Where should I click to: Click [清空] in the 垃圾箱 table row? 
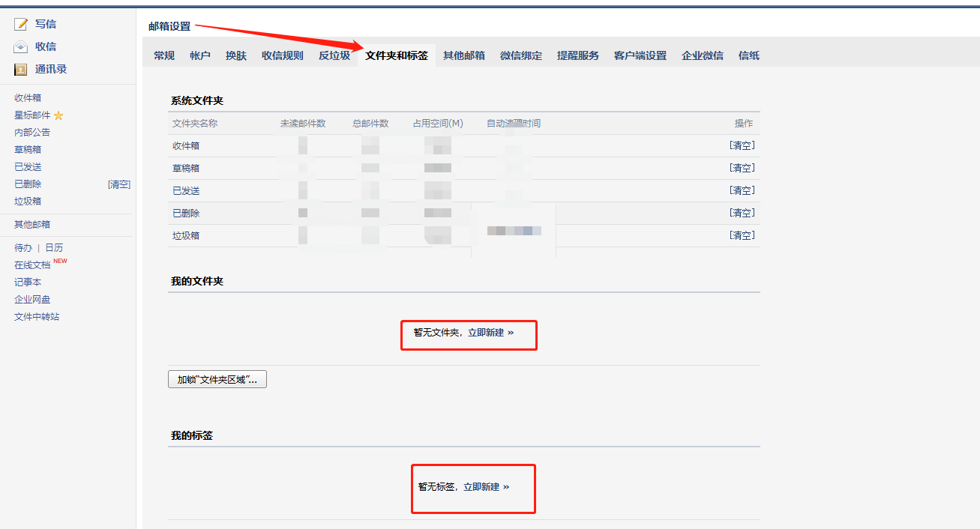[x=742, y=236]
